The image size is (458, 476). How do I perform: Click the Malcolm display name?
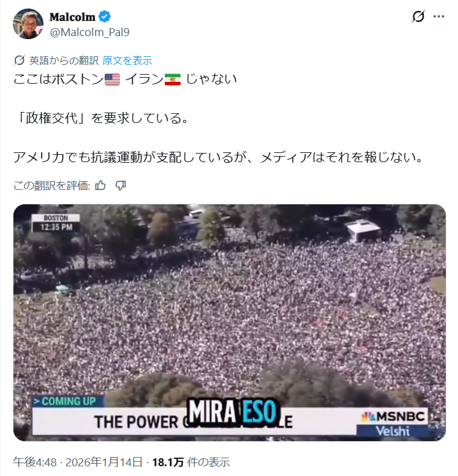tap(73, 17)
